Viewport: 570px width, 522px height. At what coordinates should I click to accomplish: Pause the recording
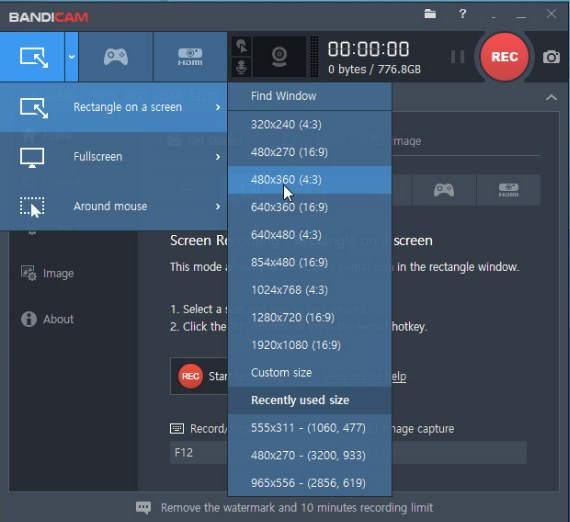coord(457,56)
